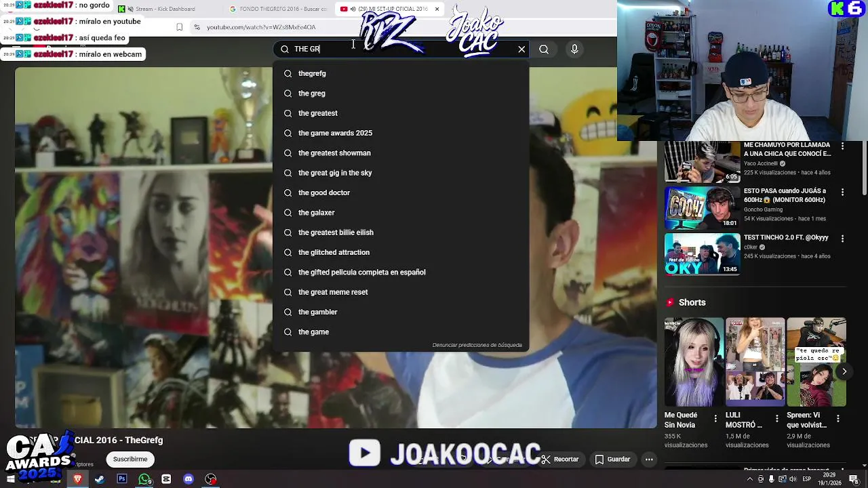Screen dimensions: 868x488
Task: Open OBS Studio from taskbar
Action: pos(211,479)
